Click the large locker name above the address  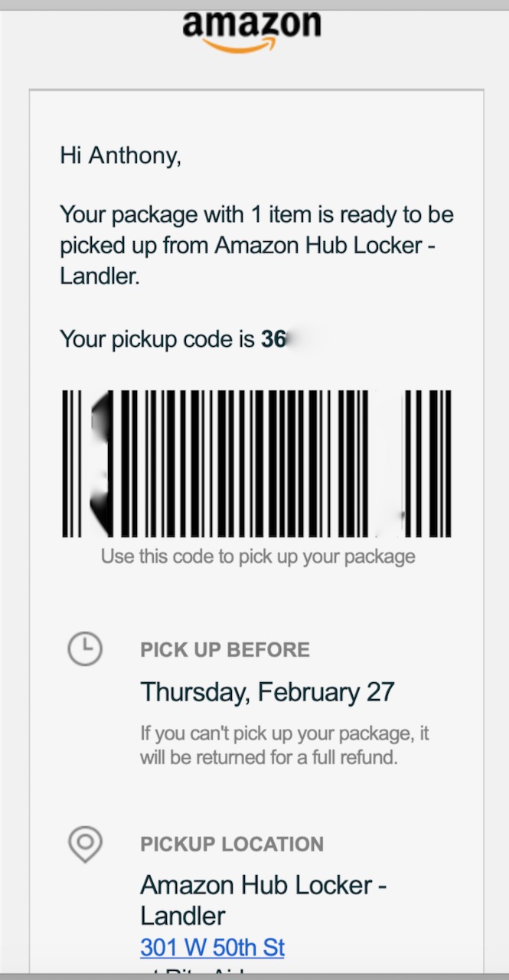pyautogui.click(x=263, y=886)
